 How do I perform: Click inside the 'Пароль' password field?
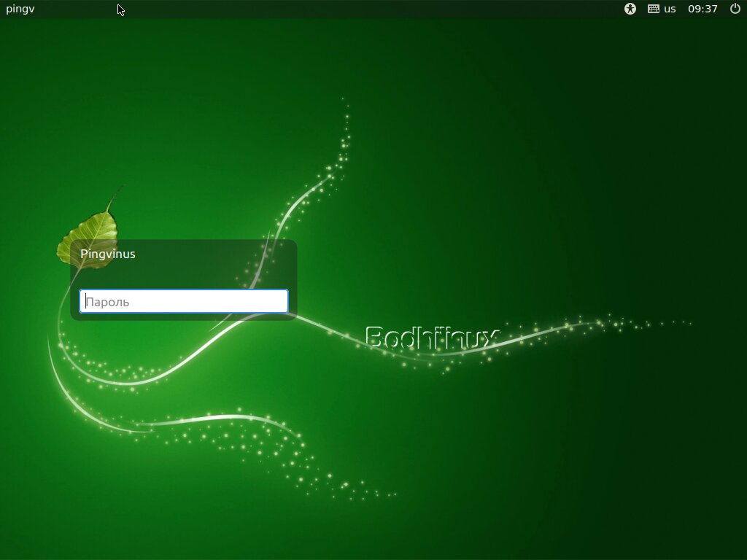pyautogui.click(x=182, y=301)
